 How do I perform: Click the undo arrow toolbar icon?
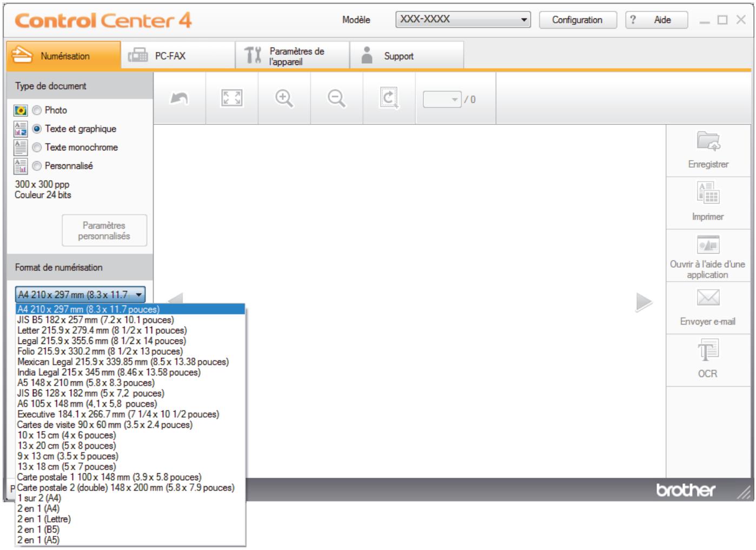click(x=179, y=98)
